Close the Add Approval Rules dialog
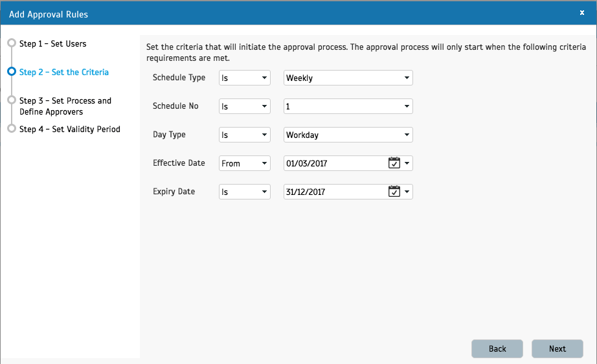 coord(581,13)
